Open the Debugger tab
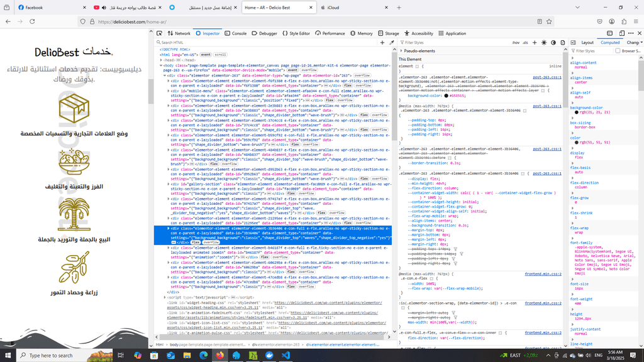Image resolution: width=644 pixels, height=362 pixels. click(x=264, y=33)
